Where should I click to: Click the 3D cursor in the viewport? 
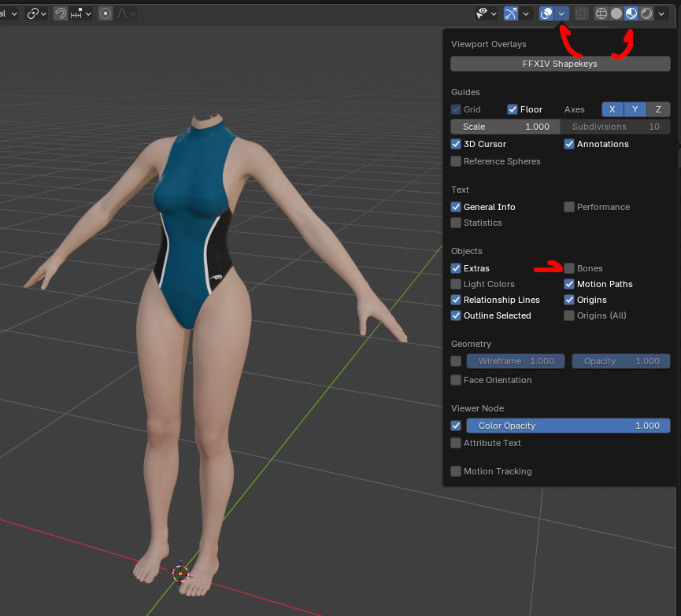[x=180, y=574]
